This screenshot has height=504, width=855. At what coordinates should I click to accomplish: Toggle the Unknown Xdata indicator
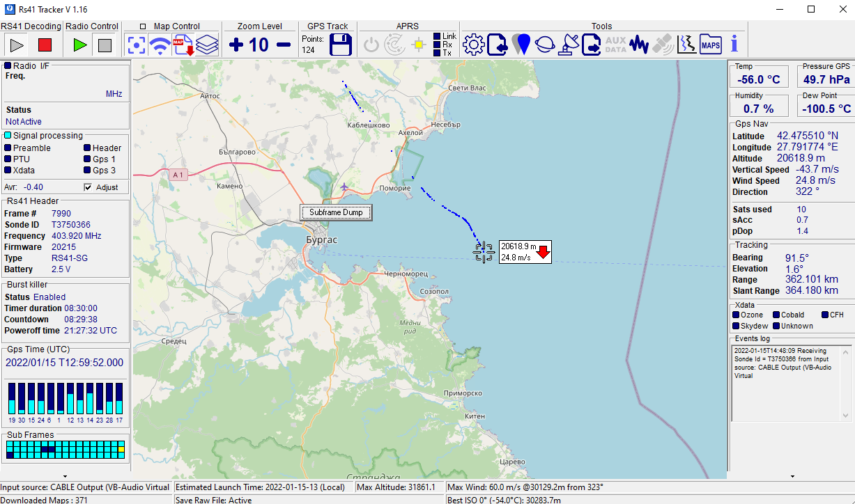pyautogui.click(x=776, y=326)
